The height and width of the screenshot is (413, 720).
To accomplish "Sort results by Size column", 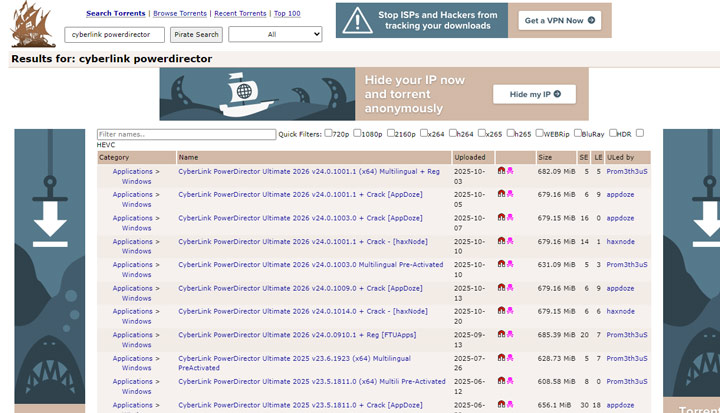I will pyautogui.click(x=545, y=157).
